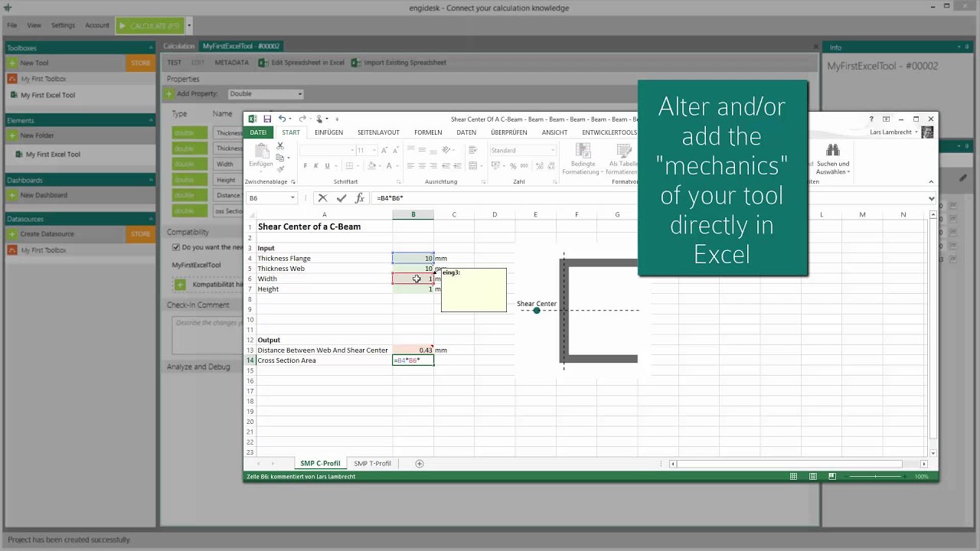980x551 pixels.
Task: Collapse the Toolboxes panel
Action: click(x=152, y=47)
